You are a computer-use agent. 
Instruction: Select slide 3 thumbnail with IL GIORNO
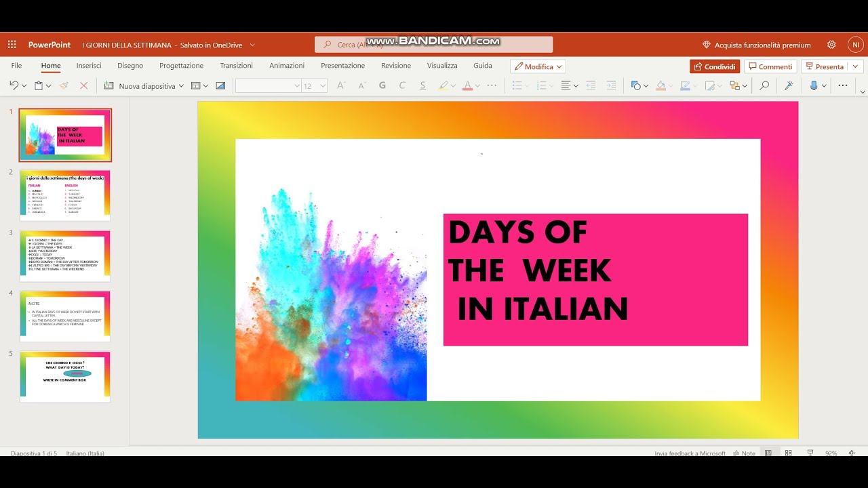(x=65, y=256)
